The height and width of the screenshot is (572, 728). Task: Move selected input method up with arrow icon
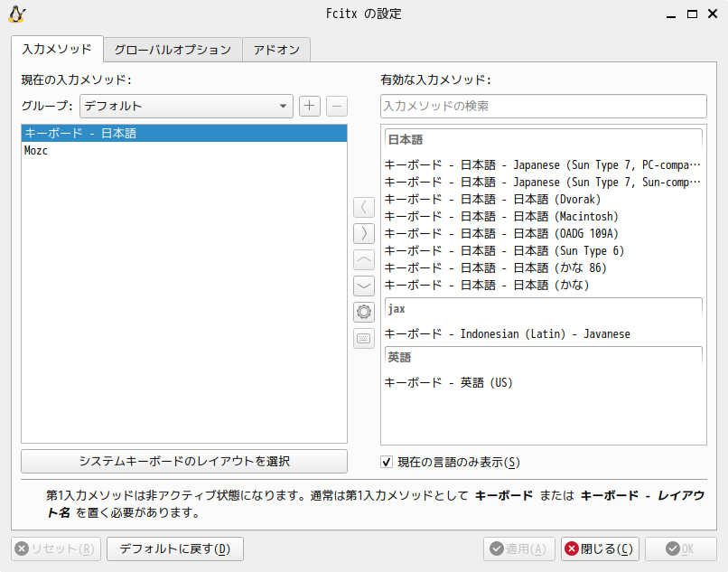coord(363,259)
